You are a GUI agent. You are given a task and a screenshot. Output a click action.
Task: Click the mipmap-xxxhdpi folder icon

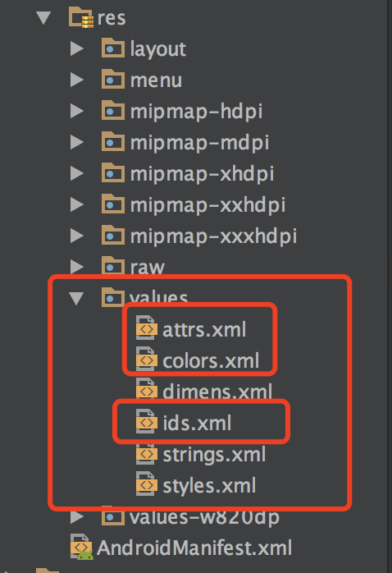coord(113,235)
